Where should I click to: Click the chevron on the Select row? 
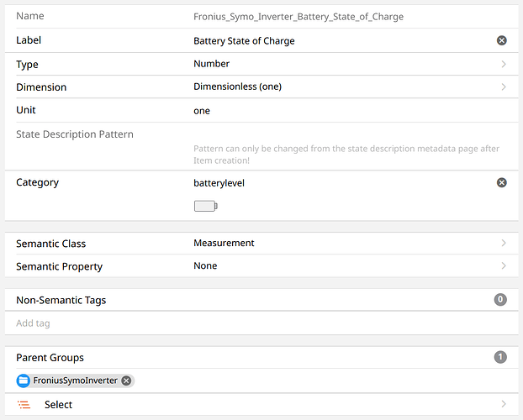point(503,405)
